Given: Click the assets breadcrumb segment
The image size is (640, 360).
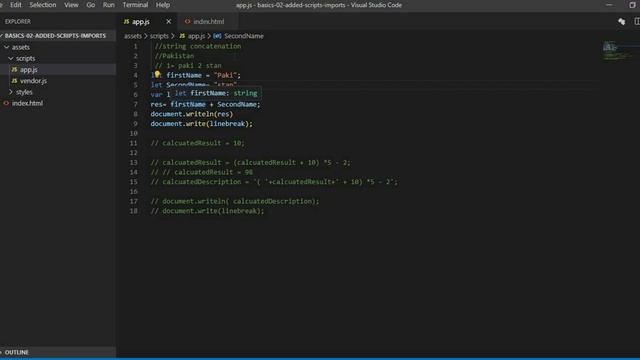Looking at the screenshot, I should (133, 36).
